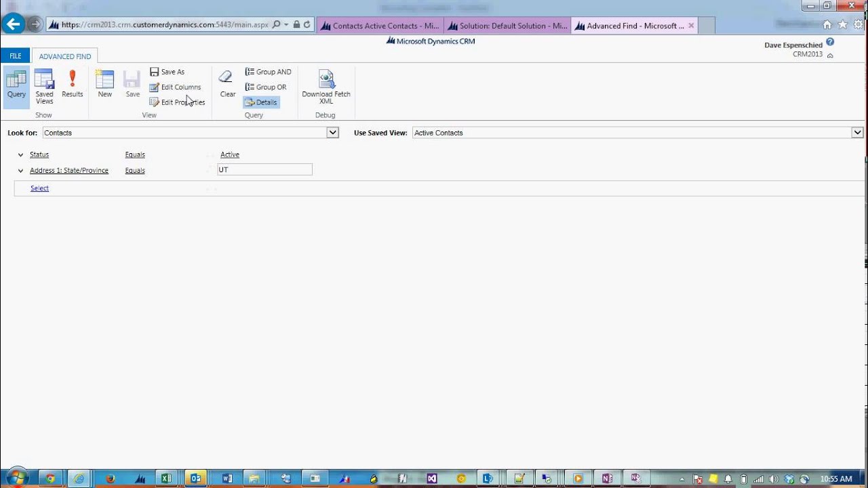Choose Save As in the View group
868x488 pixels.
pos(167,72)
